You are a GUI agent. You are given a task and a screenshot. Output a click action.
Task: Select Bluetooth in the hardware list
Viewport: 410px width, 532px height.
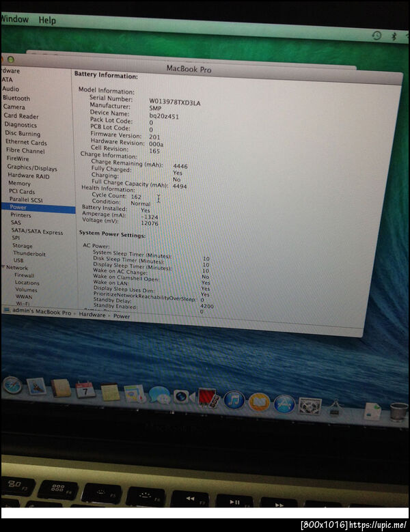[x=16, y=98]
